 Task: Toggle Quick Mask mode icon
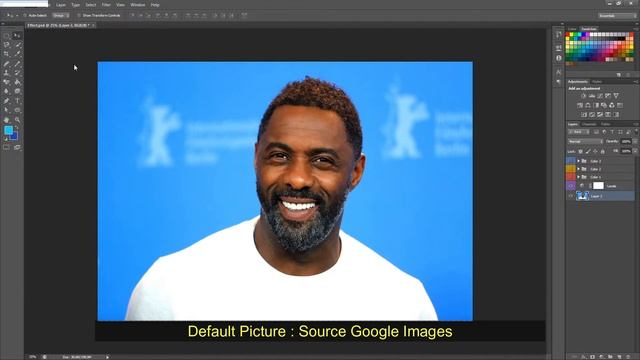tap(6, 147)
